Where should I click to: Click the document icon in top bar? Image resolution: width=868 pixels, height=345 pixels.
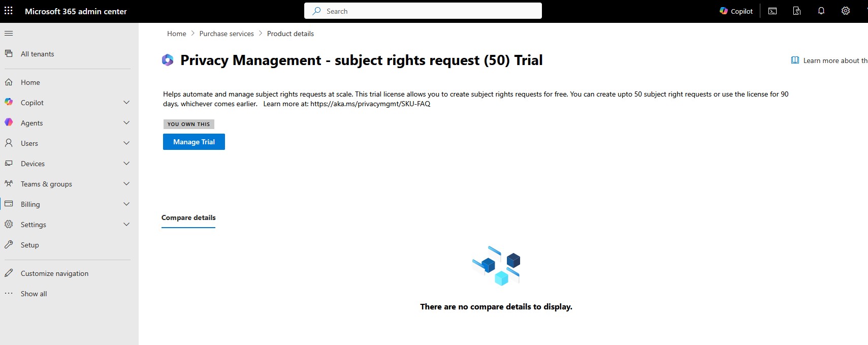click(x=797, y=11)
